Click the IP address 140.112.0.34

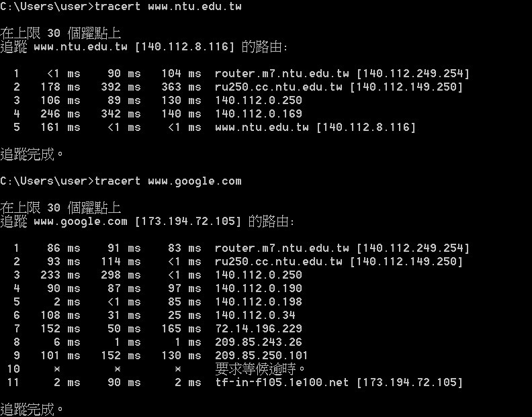pos(255,316)
